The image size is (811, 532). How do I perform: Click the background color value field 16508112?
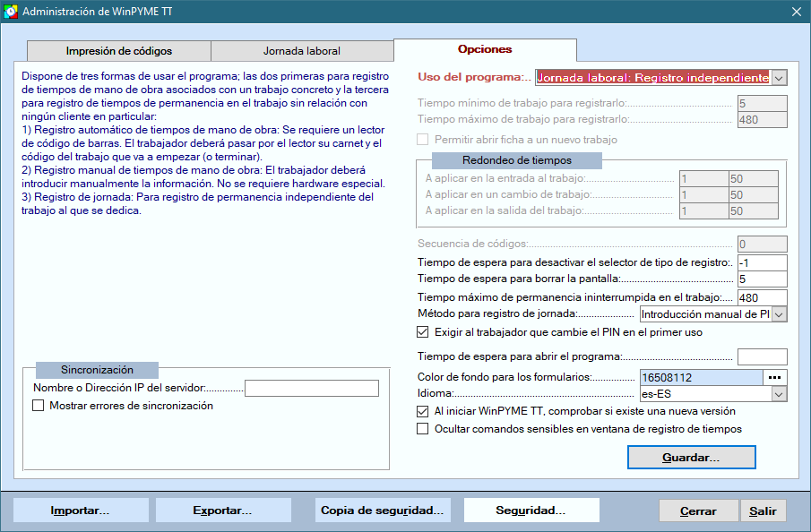(701, 378)
